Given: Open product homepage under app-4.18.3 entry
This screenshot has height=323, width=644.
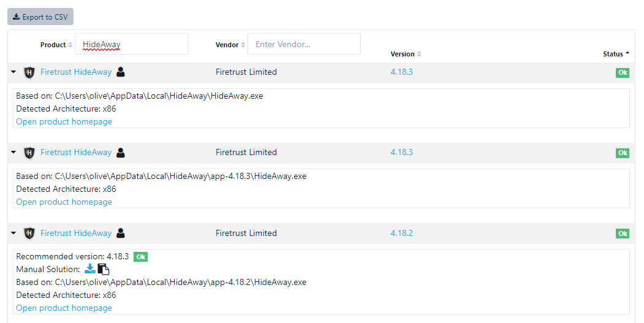Looking at the screenshot, I should click(x=64, y=202).
